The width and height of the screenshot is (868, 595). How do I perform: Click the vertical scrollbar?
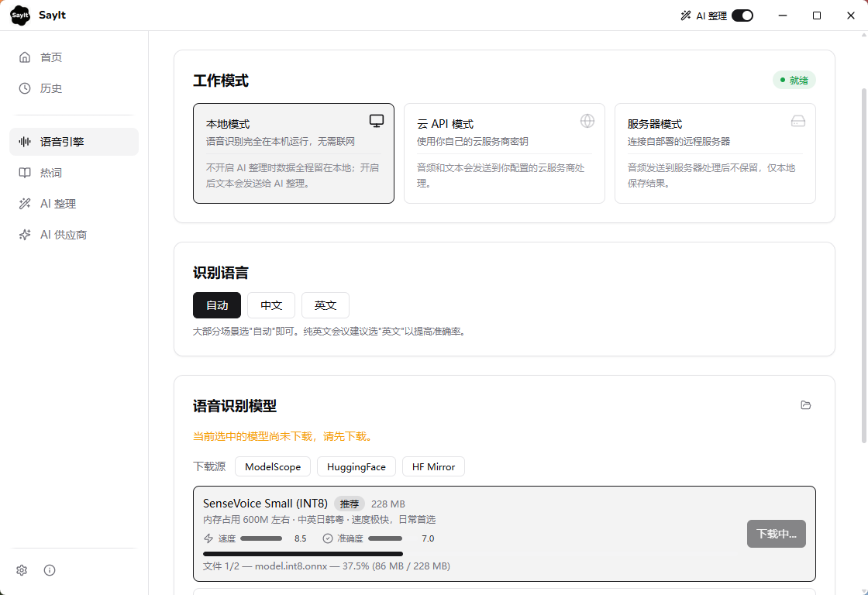point(863,264)
